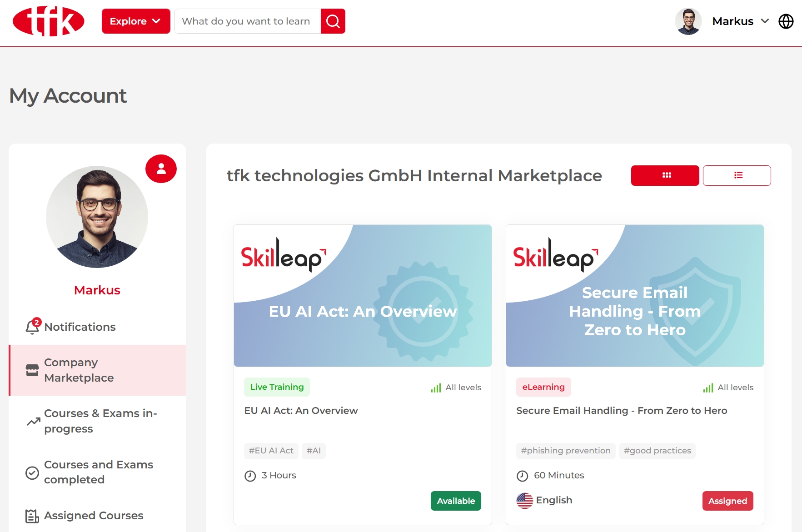Screen dimensions: 802x532
Task: Click the 'English' language label
Action: (554, 500)
